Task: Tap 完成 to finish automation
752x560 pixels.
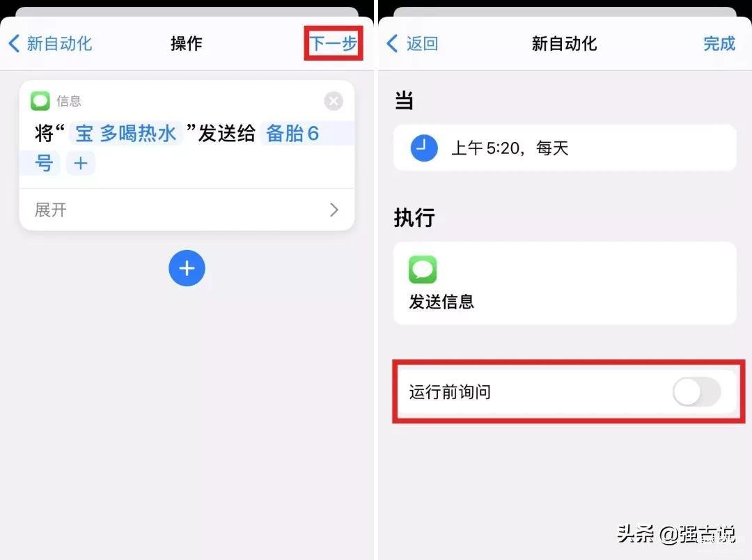Action: (x=719, y=43)
